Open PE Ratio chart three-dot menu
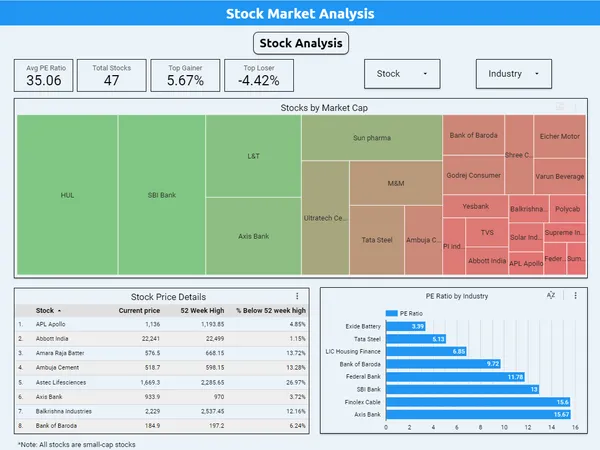This screenshot has width=600, height=450. [575, 295]
